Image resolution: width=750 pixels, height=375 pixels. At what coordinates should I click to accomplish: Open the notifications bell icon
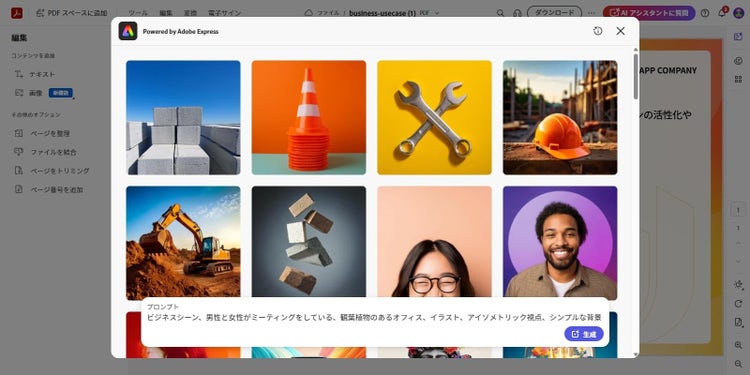click(722, 13)
